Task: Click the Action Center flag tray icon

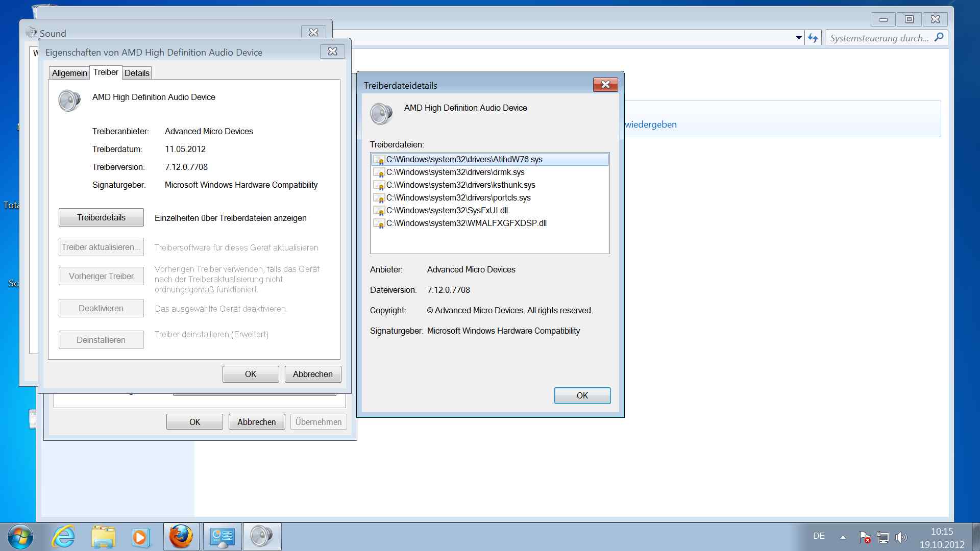Action: pos(865,537)
